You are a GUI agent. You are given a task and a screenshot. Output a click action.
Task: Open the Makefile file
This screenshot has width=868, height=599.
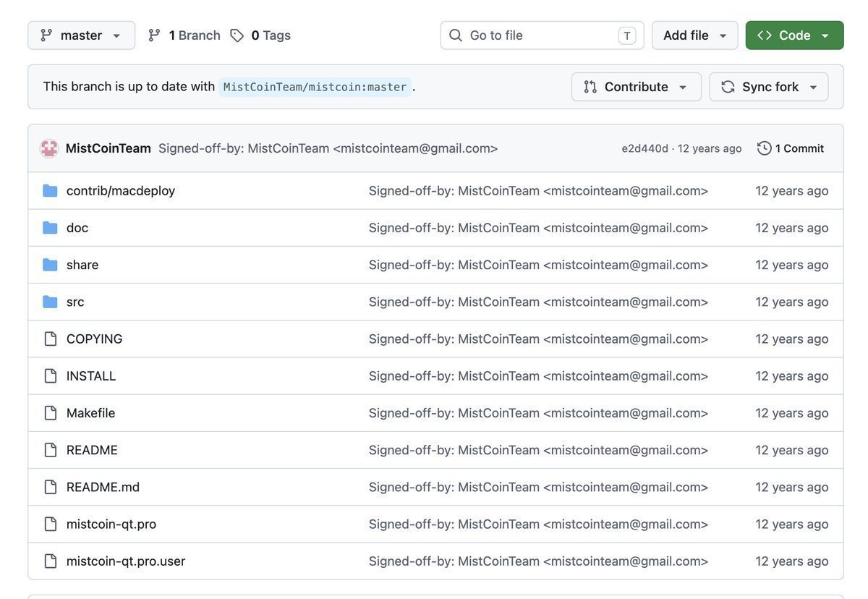point(91,413)
